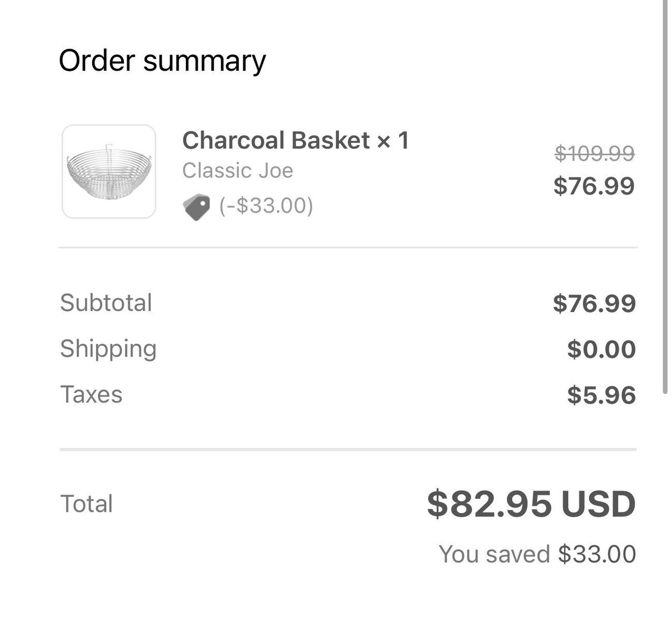Click the crossed-out $109.99 original price

(x=594, y=154)
